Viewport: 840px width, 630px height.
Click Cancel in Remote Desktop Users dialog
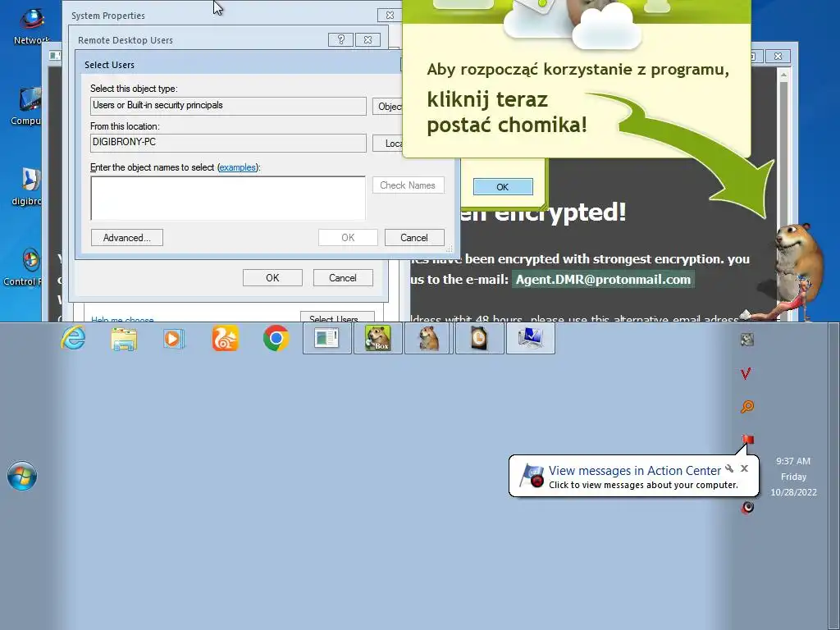pos(343,277)
